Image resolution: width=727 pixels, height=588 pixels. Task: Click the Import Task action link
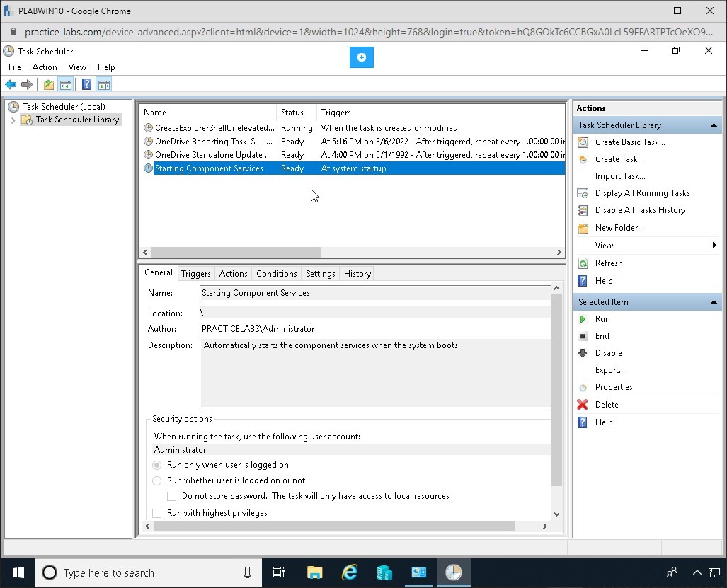620,176
